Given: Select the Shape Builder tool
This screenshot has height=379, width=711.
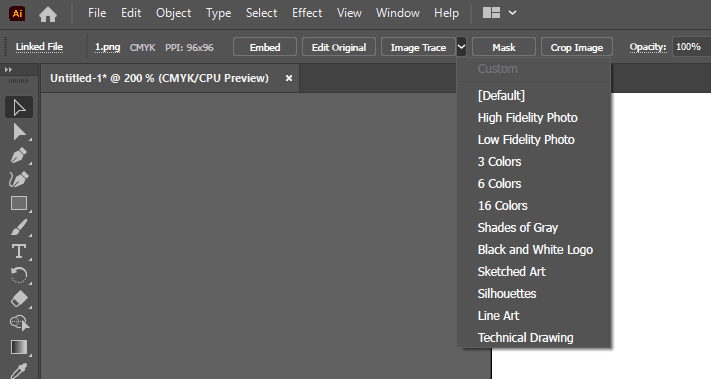Looking at the screenshot, I should coord(19,323).
